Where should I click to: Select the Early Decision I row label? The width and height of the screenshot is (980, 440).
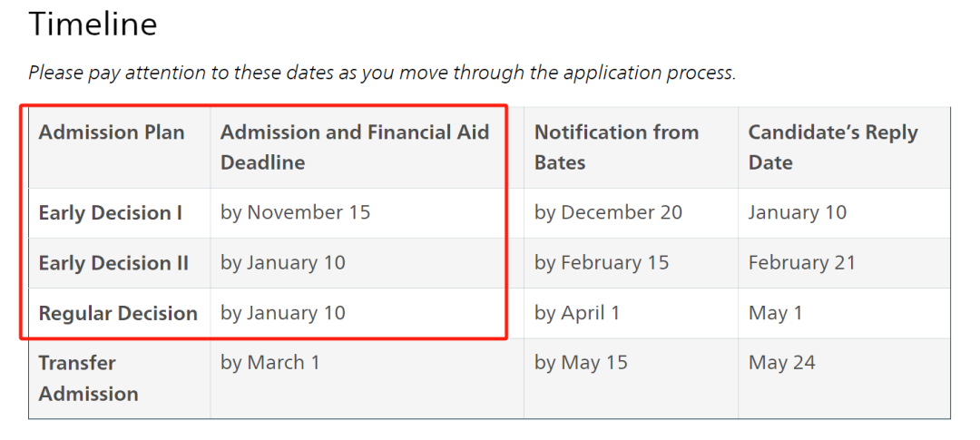pos(111,213)
